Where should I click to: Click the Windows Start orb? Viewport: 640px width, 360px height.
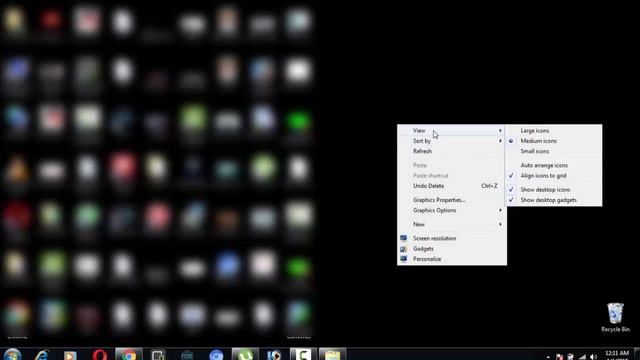coord(12,355)
